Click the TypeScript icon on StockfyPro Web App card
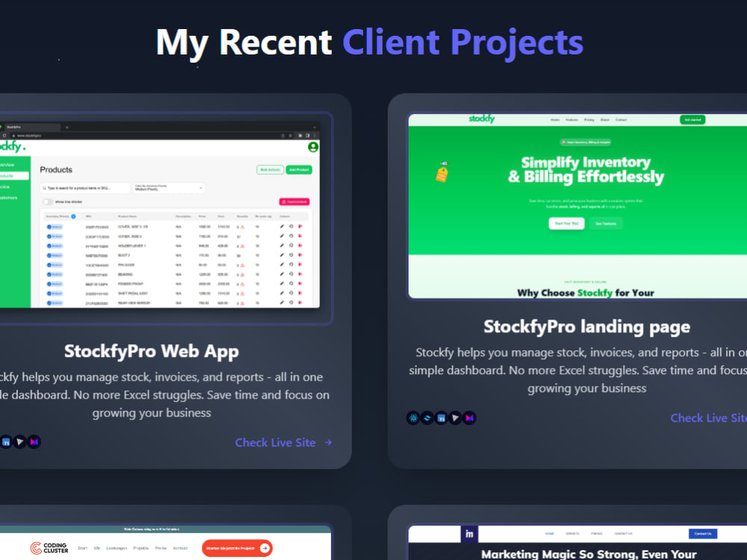Viewport: 747px width, 560px height. pos(6,442)
